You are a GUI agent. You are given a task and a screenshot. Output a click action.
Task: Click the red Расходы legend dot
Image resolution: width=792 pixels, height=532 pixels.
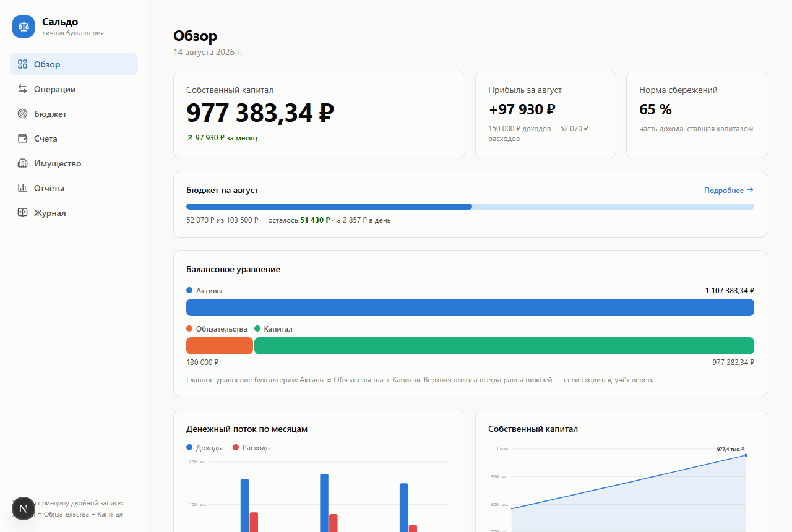coord(236,447)
